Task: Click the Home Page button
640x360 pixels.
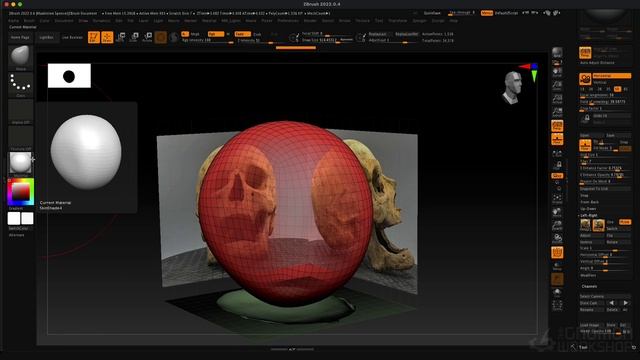Action: coord(20,38)
